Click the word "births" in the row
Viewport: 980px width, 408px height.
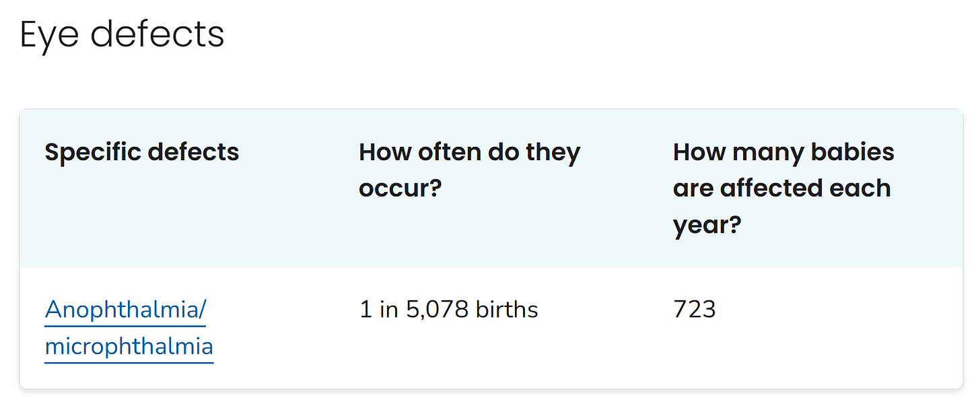(507, 310)
